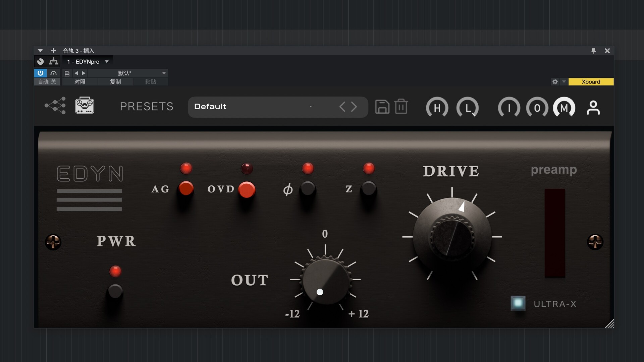Open the gear settings icon
The height and width of the screenshot is (362, 644).
coord(555,82)
